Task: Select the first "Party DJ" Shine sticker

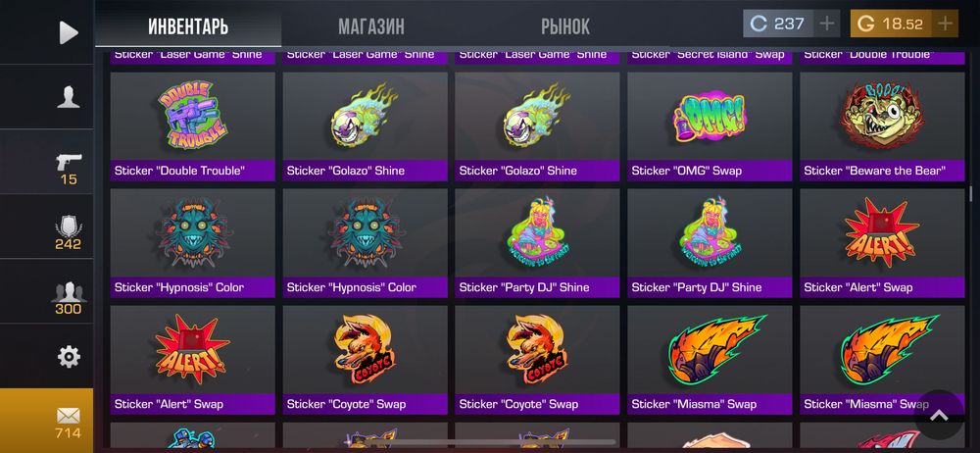Action: (537, 243)
